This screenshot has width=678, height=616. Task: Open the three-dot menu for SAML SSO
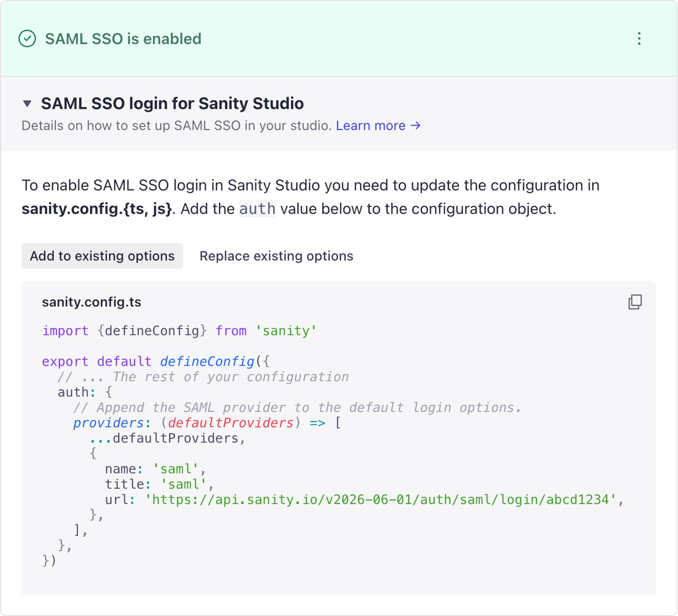click(x=639, y=39)
